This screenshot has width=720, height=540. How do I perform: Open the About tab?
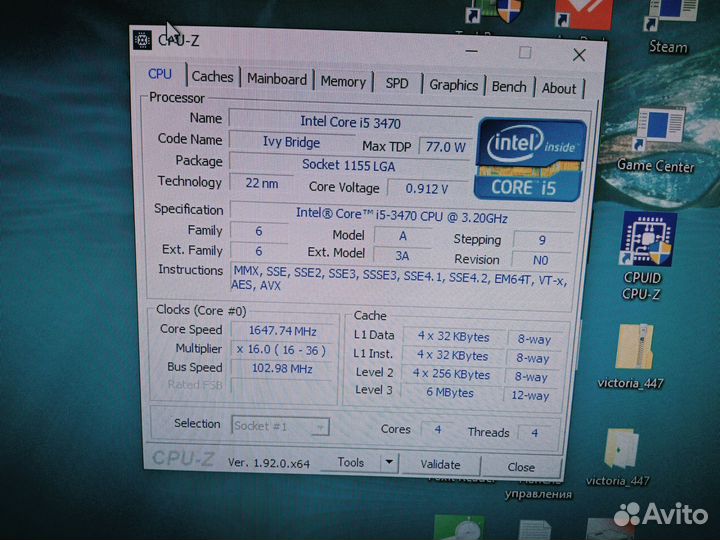pyautogui.click(x=558, y=88)
